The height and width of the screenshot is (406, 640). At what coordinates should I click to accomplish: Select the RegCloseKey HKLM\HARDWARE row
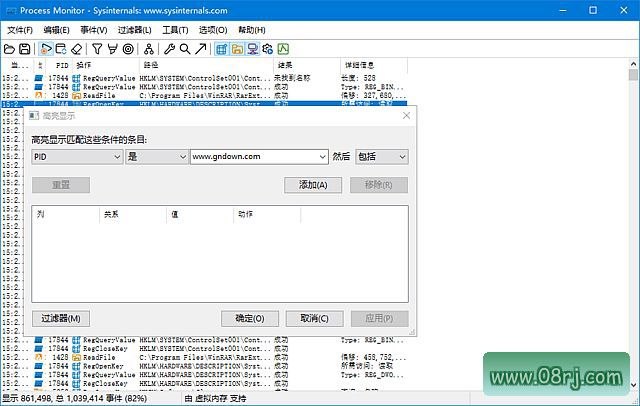pos(204,384)
